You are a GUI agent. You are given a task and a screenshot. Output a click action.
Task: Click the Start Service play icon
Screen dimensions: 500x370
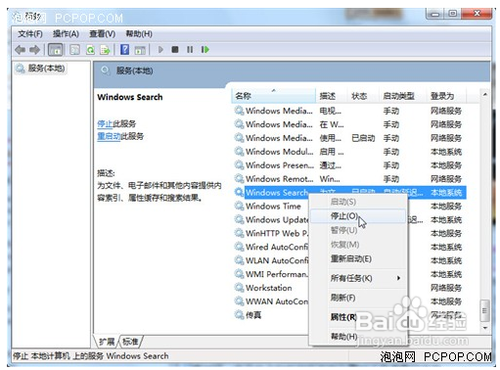161,50
